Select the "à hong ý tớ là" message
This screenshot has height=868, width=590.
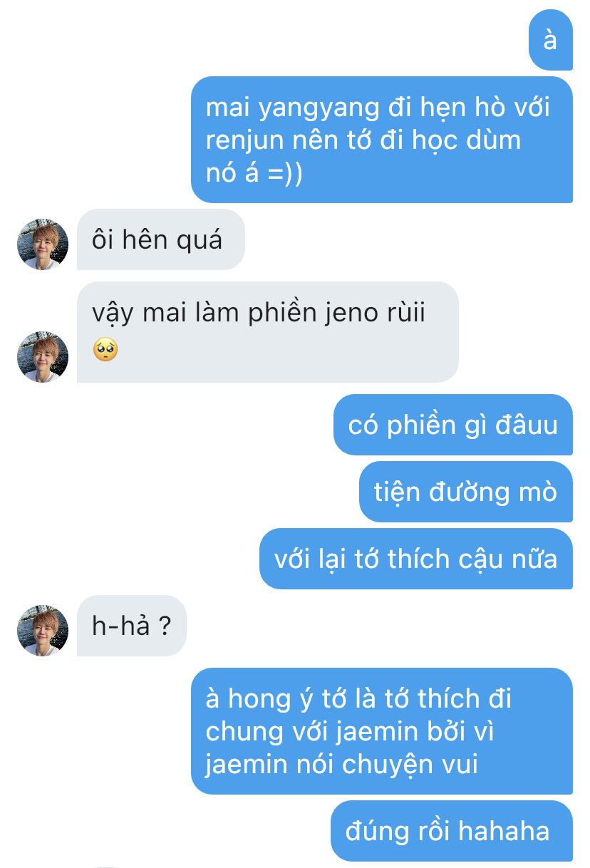(x=382, y=731)
